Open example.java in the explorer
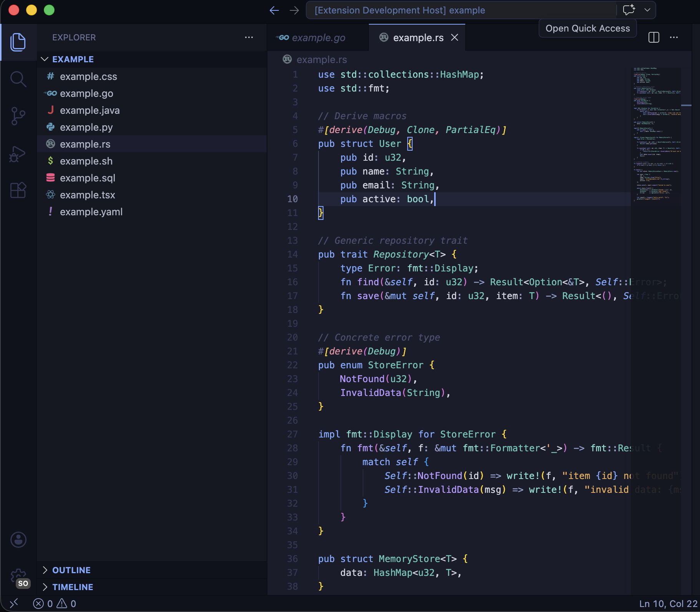Image resolution: width=700 pixels, height=612 pixels. [x=152, y=110]
